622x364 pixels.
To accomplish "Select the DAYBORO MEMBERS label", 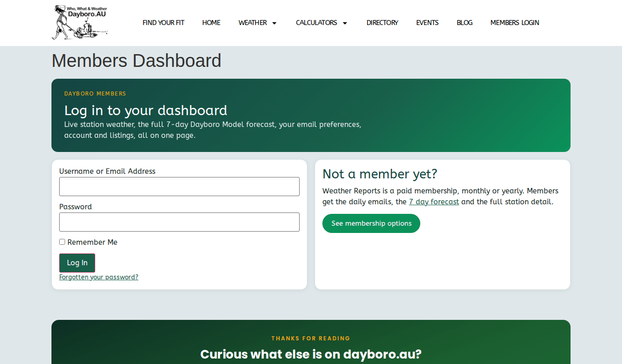I will (x=95, y=94).
